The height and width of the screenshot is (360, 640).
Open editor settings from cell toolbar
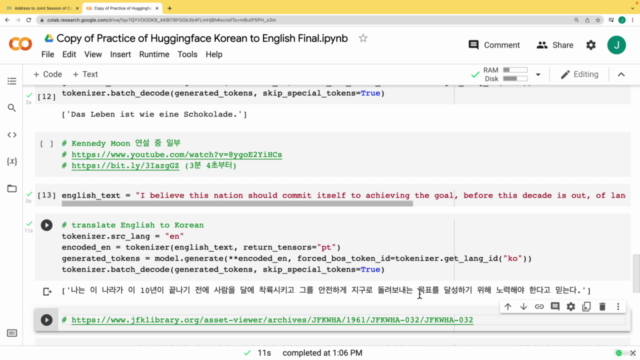click(571, 307)
